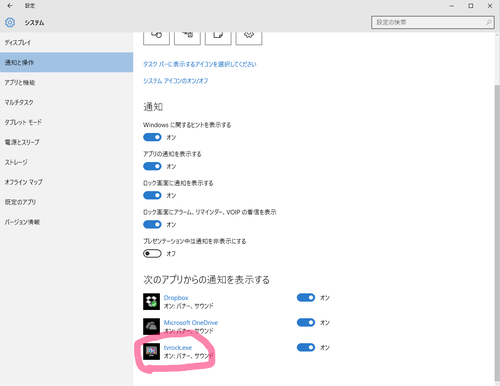Click the システム title text in header
Viewport: 500px width, 386px height.
coord(34,23)
